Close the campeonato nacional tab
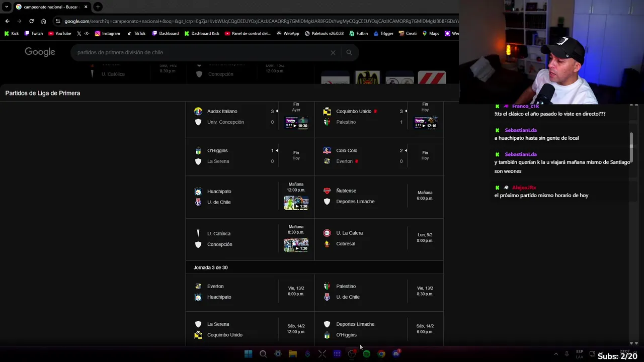Image resolution: width=644 pixels, height=362 pixels. [x=86, y=7]
